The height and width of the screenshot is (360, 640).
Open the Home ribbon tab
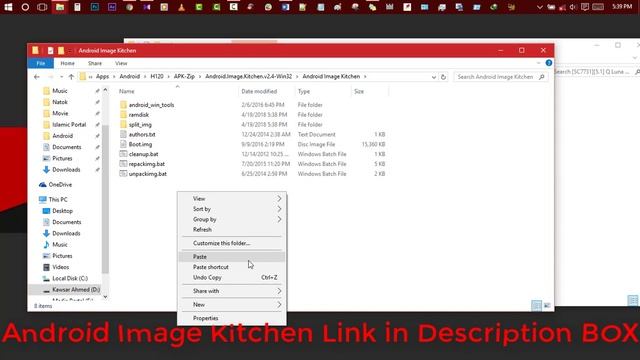pos(67,63)
